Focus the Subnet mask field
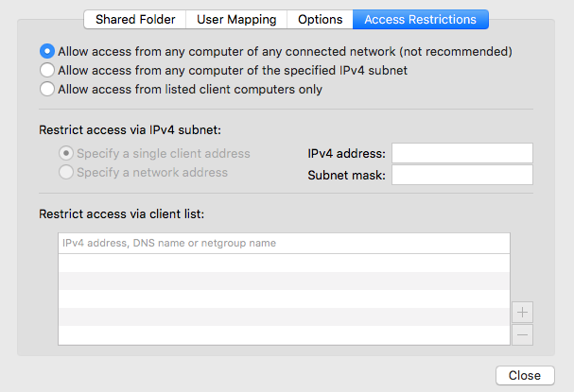This screenshot has width=574, height=392. (462, 175)
